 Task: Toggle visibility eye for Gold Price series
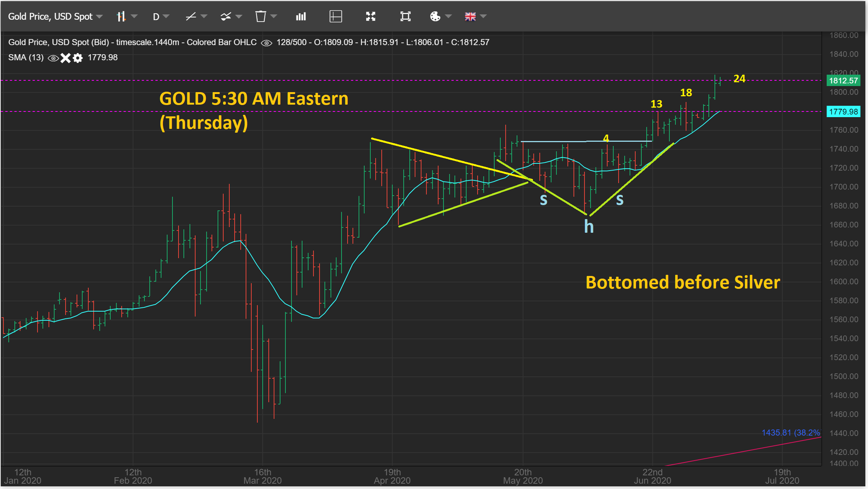[266, 43]
